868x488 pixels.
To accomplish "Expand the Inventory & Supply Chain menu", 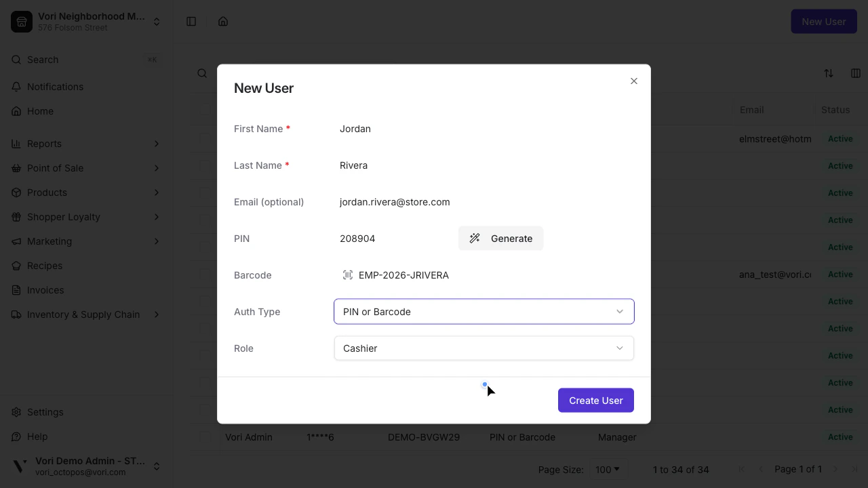I will (x=83, y=314).
